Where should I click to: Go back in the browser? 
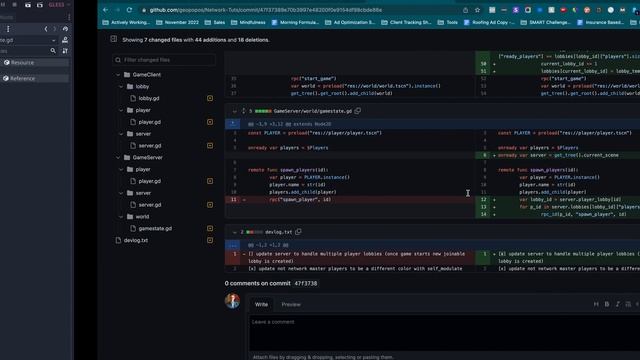[106, 10]
